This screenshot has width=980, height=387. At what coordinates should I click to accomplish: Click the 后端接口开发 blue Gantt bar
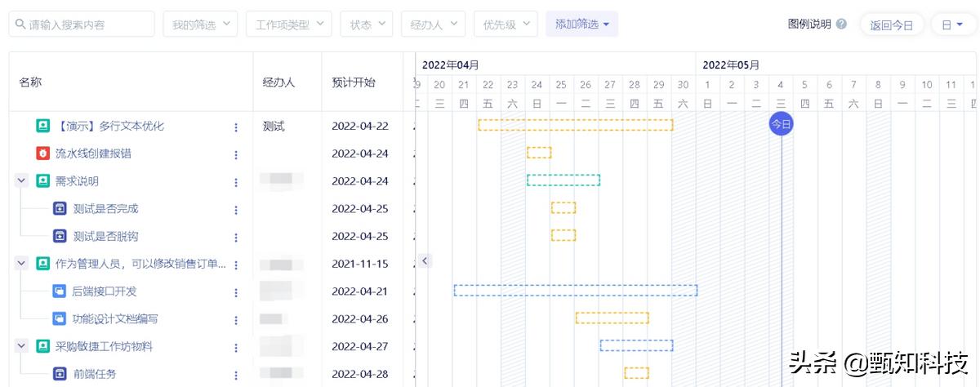click(x=575, y=290)
